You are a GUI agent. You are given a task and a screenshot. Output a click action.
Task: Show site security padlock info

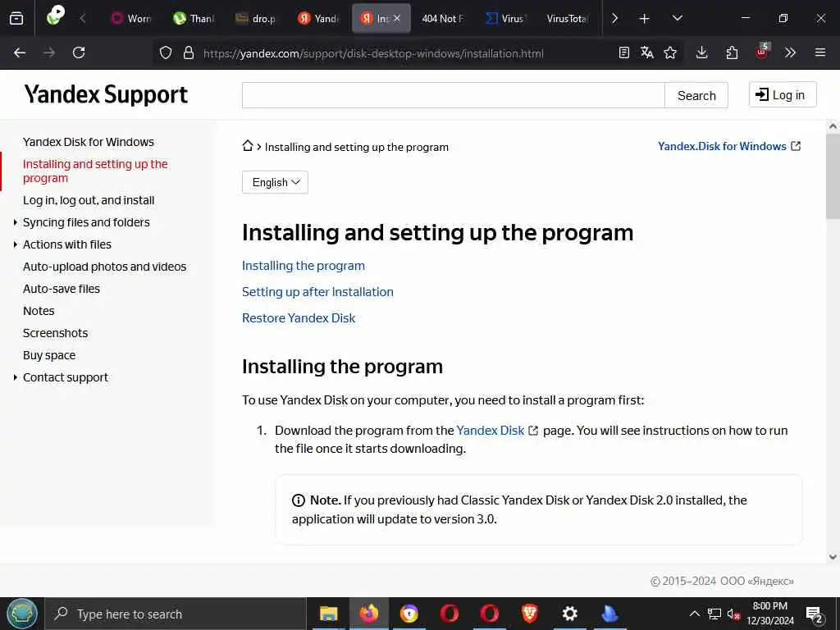[188, 53]
